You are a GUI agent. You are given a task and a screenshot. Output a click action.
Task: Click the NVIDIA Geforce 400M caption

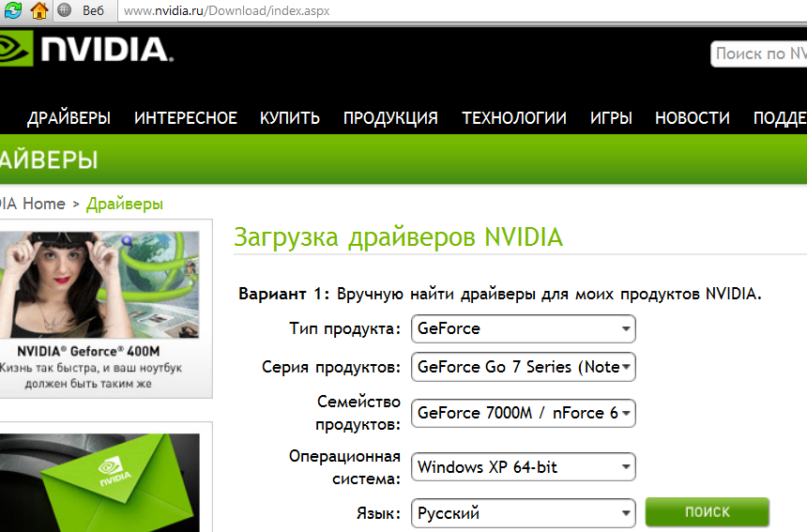point(88,352)
